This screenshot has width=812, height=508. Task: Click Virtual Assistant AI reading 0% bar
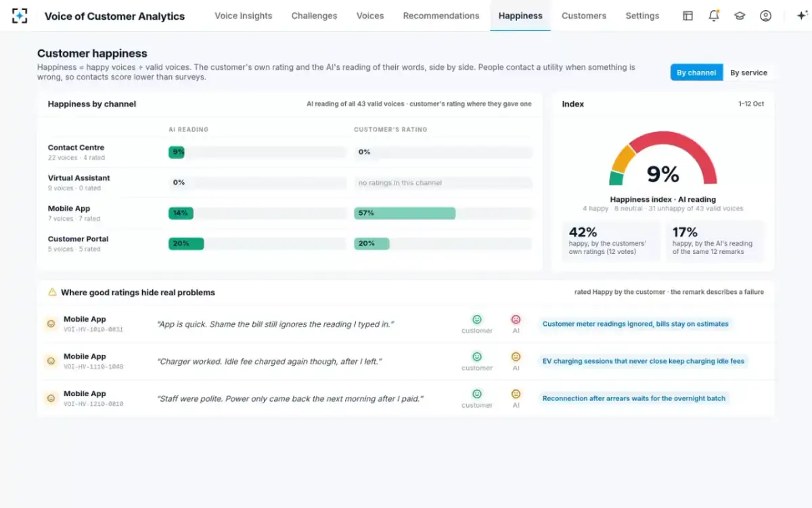pos(257,183)
